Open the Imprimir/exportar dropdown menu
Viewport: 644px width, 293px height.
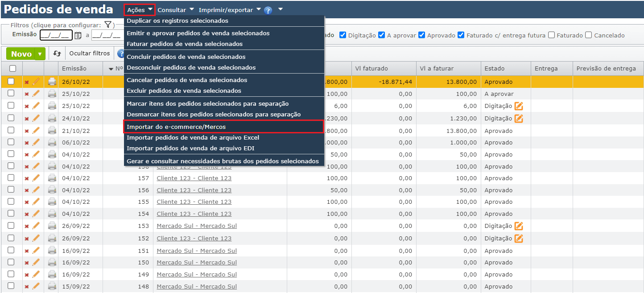[x=230, y=10]
